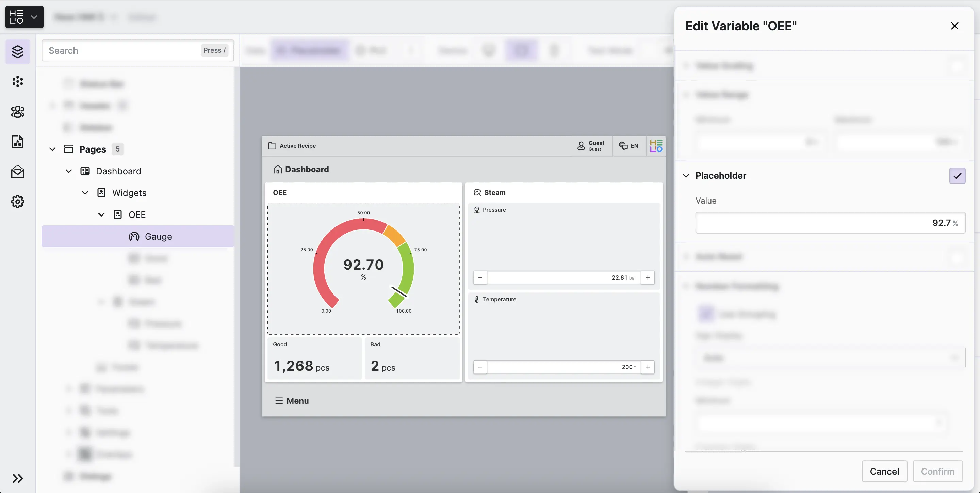The image size is (980, 493).
Task: Open the layers panel in the sidebar
Action: pyautogui.click(x=17, y=51)
